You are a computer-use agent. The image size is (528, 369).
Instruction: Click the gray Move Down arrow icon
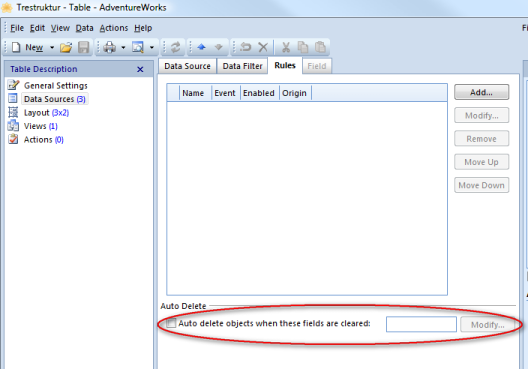(219, 47)
